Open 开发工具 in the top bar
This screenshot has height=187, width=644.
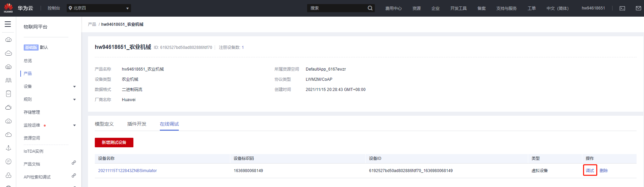pyautogui.click(x=458, y=8)
